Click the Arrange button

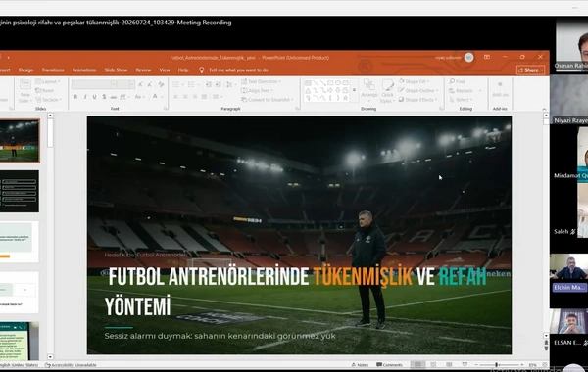tap(369, 90)
